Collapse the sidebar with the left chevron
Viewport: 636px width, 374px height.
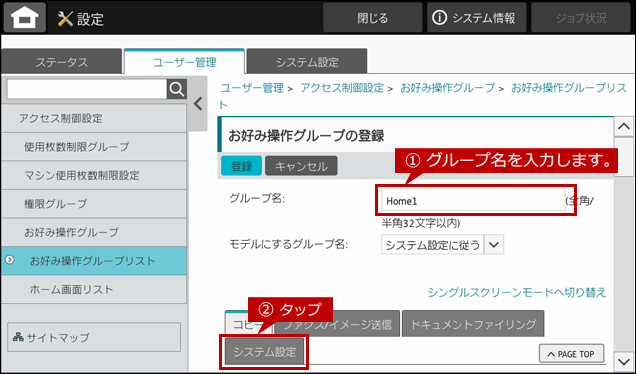pyautogui.click(x=198, y=104)
